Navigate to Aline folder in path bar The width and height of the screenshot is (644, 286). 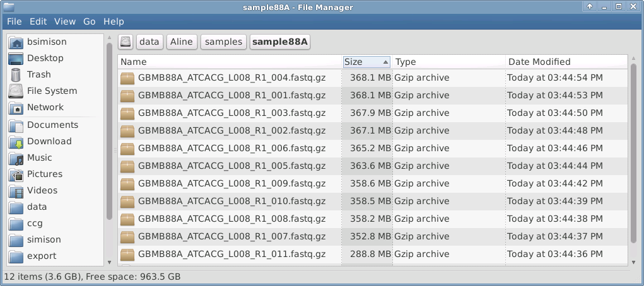[182, 42]
